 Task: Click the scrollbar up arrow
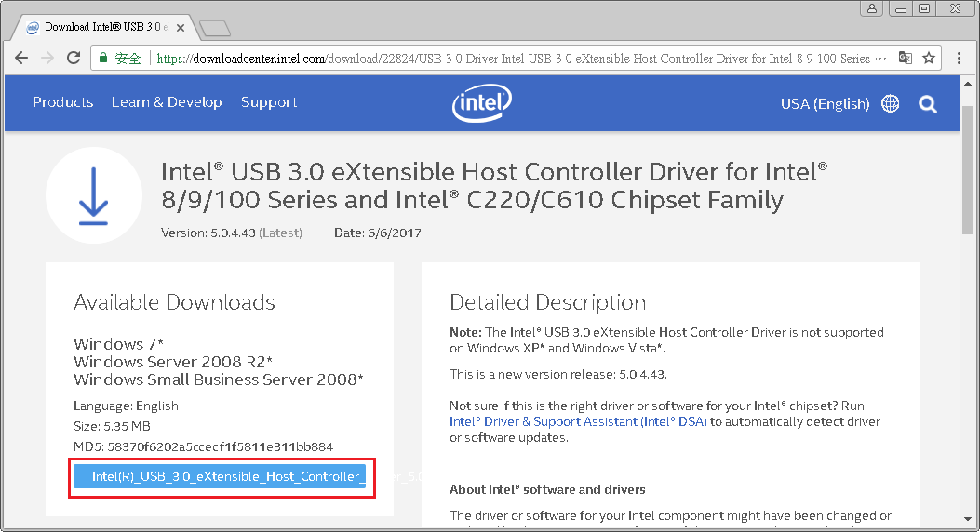(968, 83)
